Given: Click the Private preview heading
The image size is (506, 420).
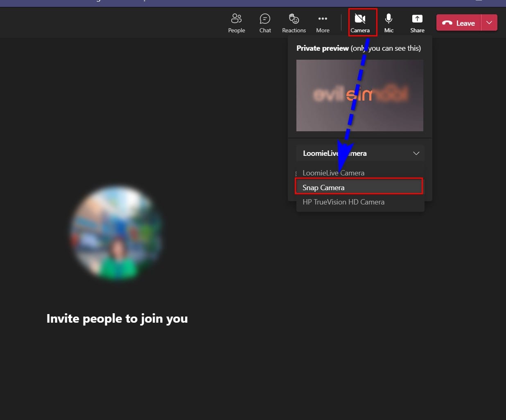Looking at the screenshot, I should click(323, 48).
